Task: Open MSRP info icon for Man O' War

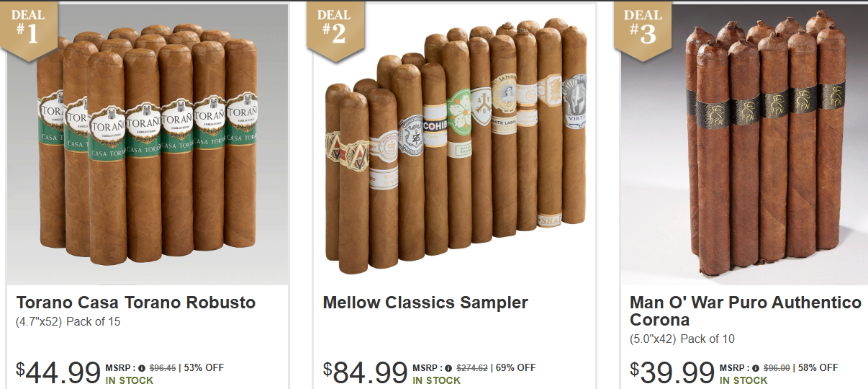Action: [756, 368]
